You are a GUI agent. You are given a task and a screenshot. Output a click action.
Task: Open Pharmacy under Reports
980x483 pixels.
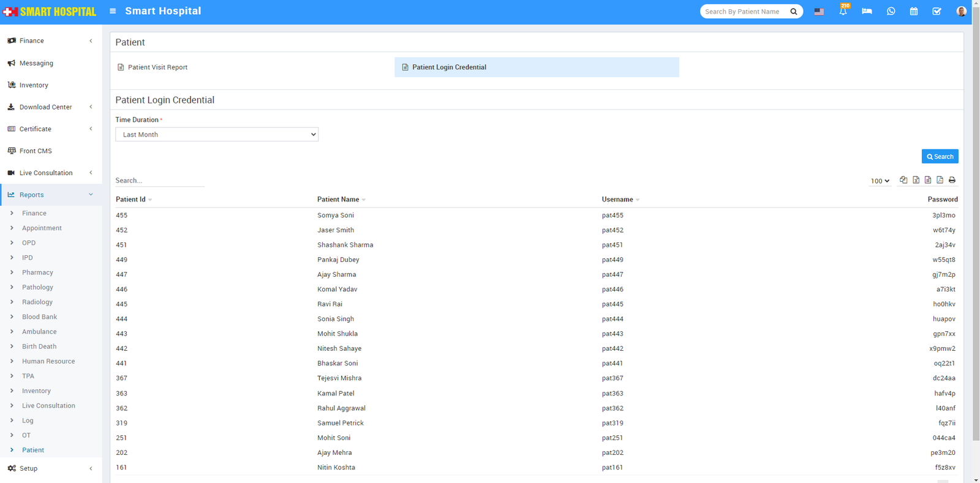(x=37, y=272)
